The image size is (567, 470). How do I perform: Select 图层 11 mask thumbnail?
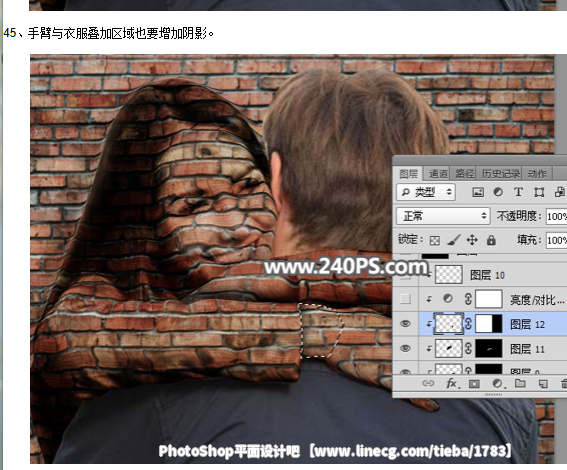click(489, 349)
